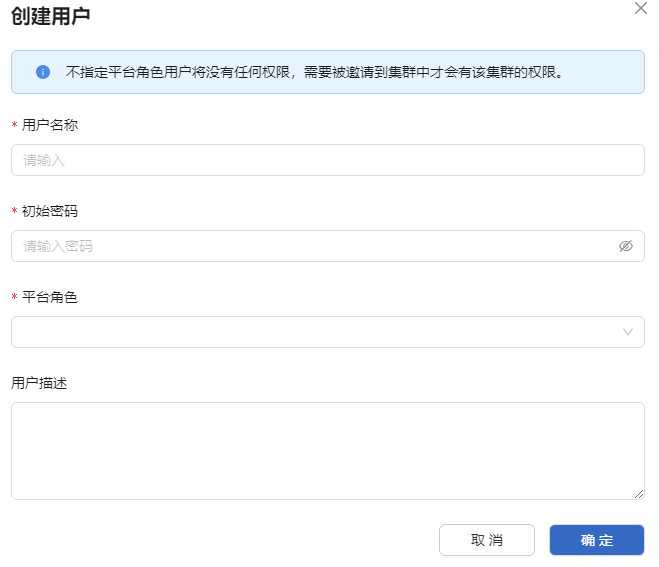Image resolution: width=659 pixels, height=567 pixels.
Task: Click the 平台角色 field label
Action: pos(50,297)
